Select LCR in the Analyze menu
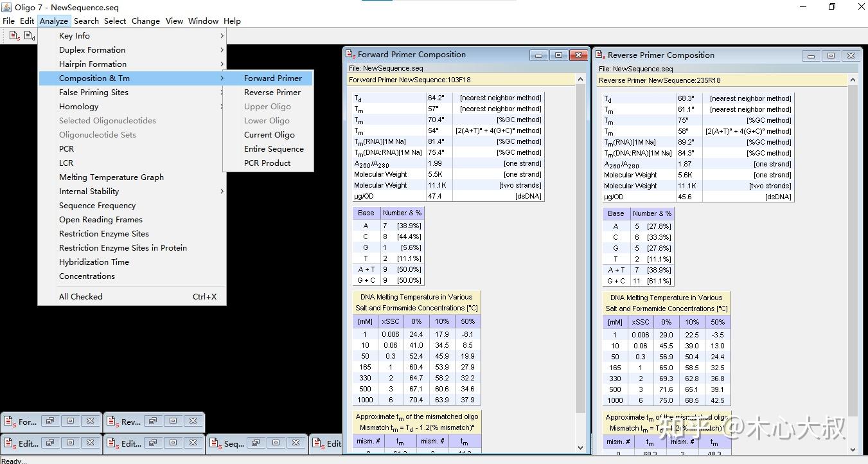 click(132, 163)
